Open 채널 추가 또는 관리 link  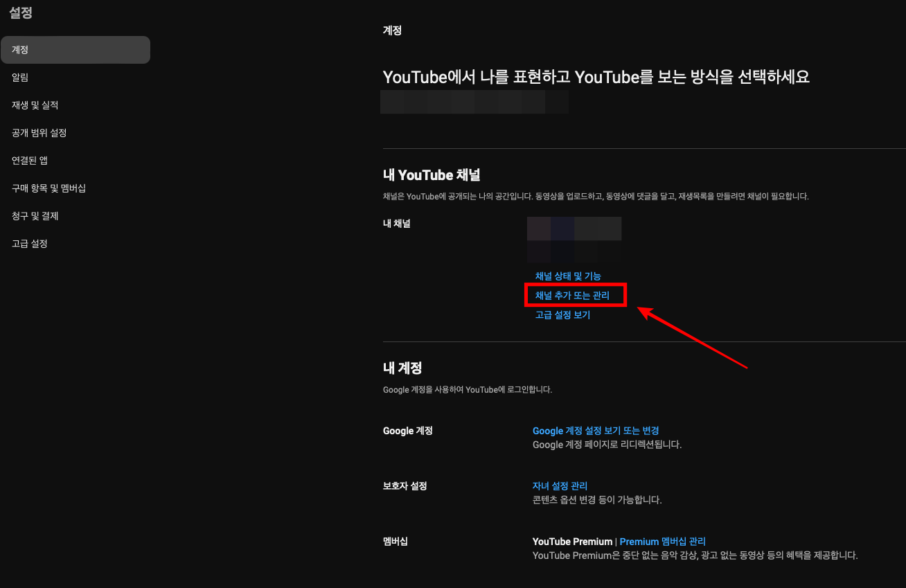(x=572, y=296)
